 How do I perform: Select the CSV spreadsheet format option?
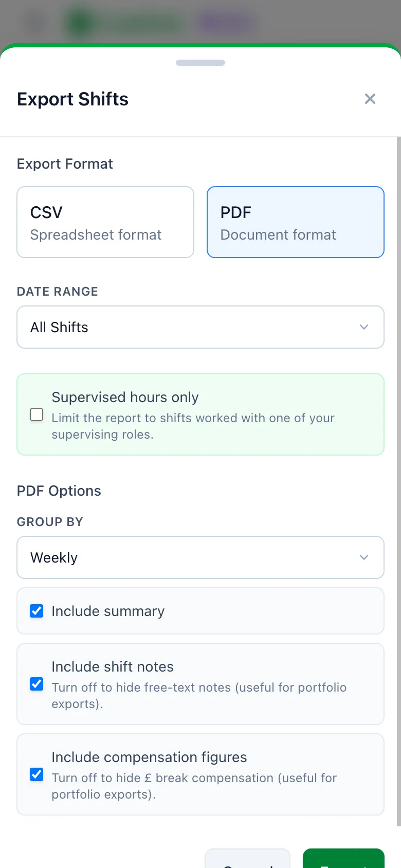[x=105, y=222]
